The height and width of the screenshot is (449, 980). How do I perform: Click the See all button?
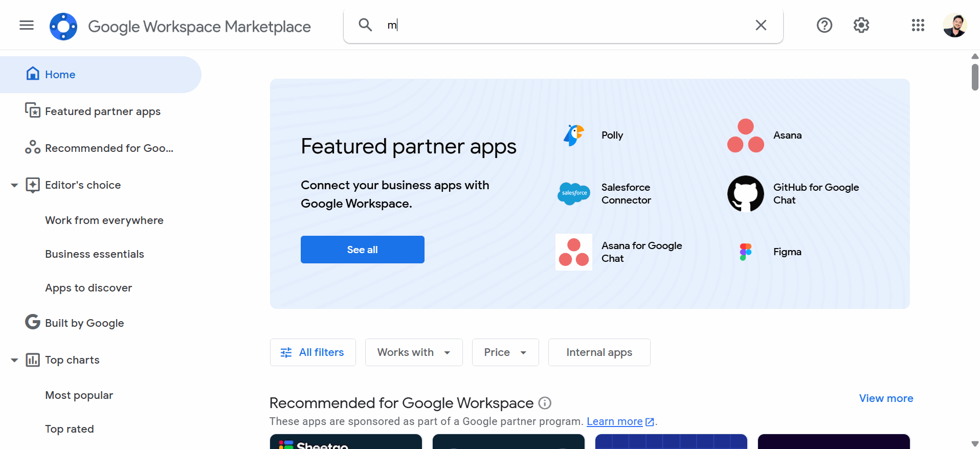363,250
